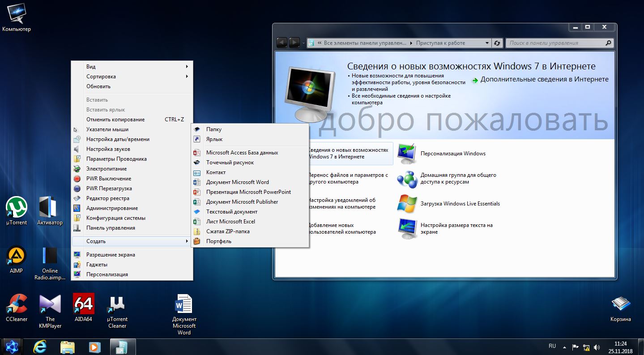Click the Настройка размера текста icon
The image size is (644, 355).
coord(407,228)
